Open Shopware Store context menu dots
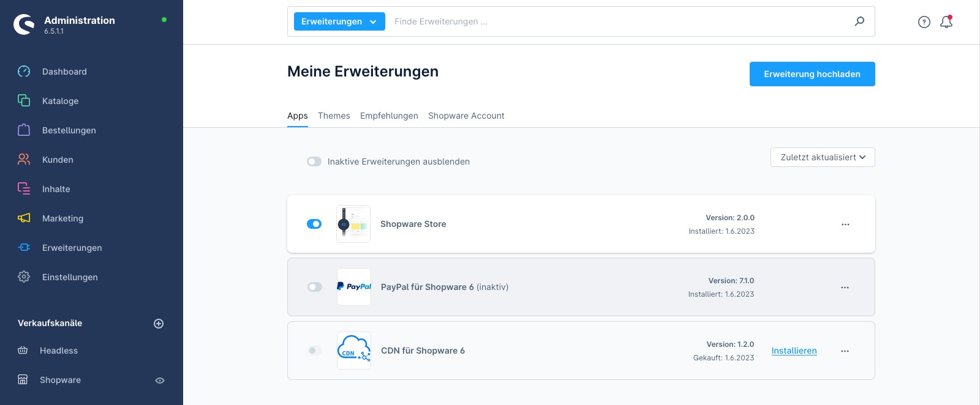Viewport: 980px width, 405px height. [845, 225]
